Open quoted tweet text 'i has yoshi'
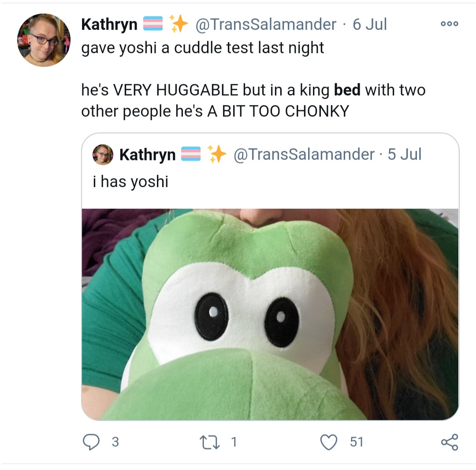 (x=130, y=182)
